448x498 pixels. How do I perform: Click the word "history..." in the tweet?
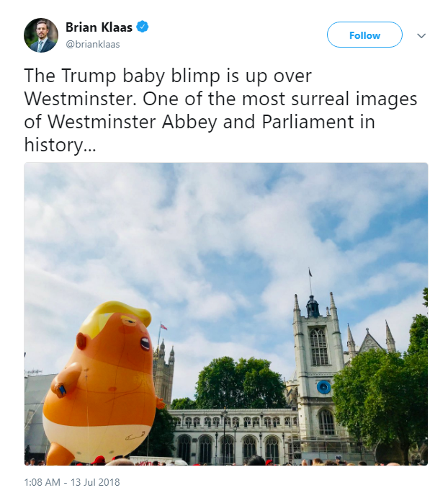click(x=60, y=145)
